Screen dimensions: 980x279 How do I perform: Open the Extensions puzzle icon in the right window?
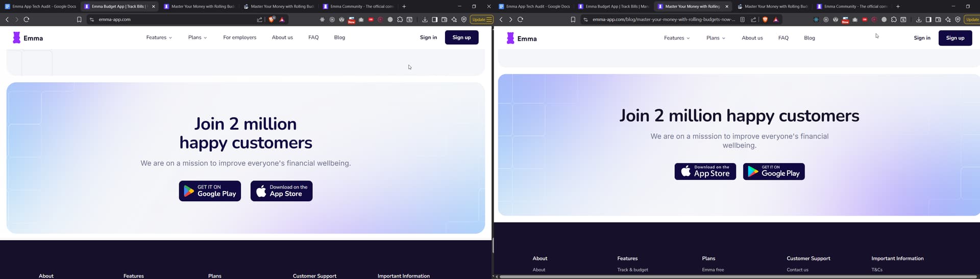tap(894, 19)
